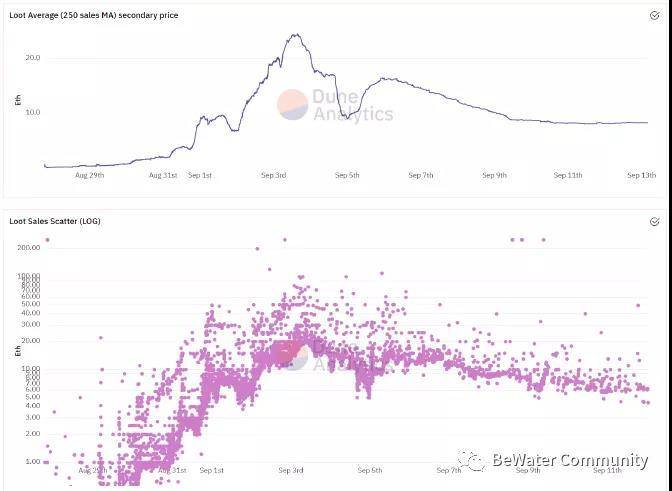Click the top-left outlier dot at the 200 level

(47, 240)
